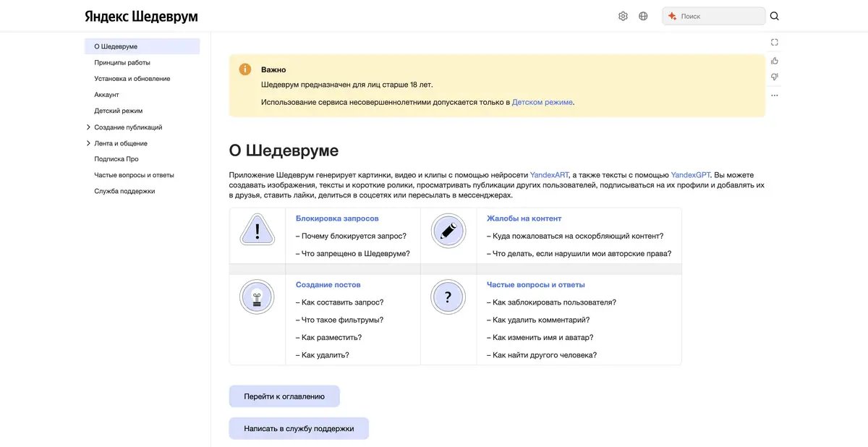Image resolution: width=868 pixels, height=447 pixels.
Task: Click text Как составить запрос?
Action: pos(342,302)
